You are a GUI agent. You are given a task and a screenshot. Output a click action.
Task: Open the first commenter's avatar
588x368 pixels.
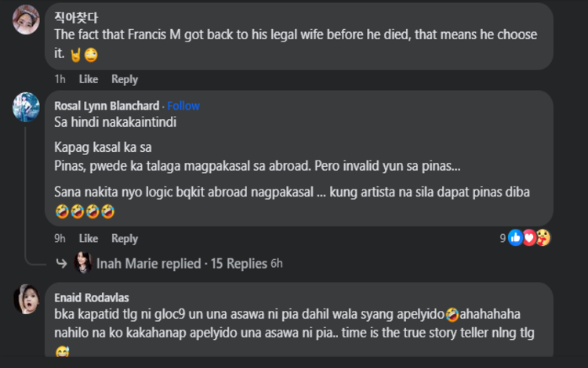[x=26, y=19]
